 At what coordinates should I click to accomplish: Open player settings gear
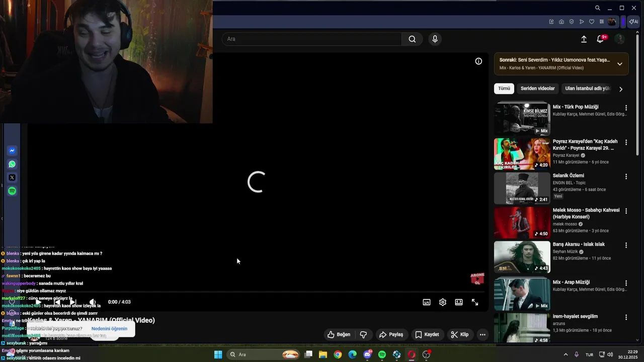click(443, 302)
